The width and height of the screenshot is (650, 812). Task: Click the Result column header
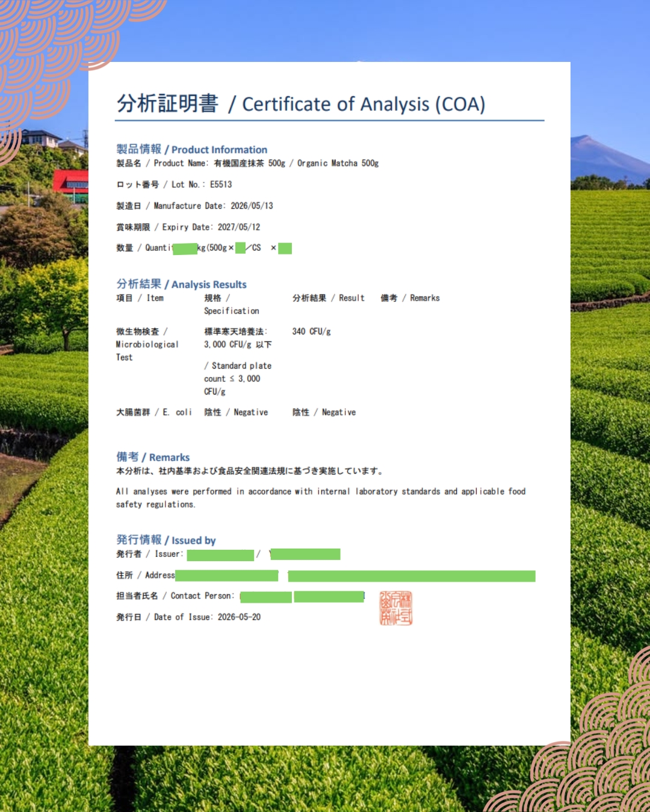tap(329, 298)
